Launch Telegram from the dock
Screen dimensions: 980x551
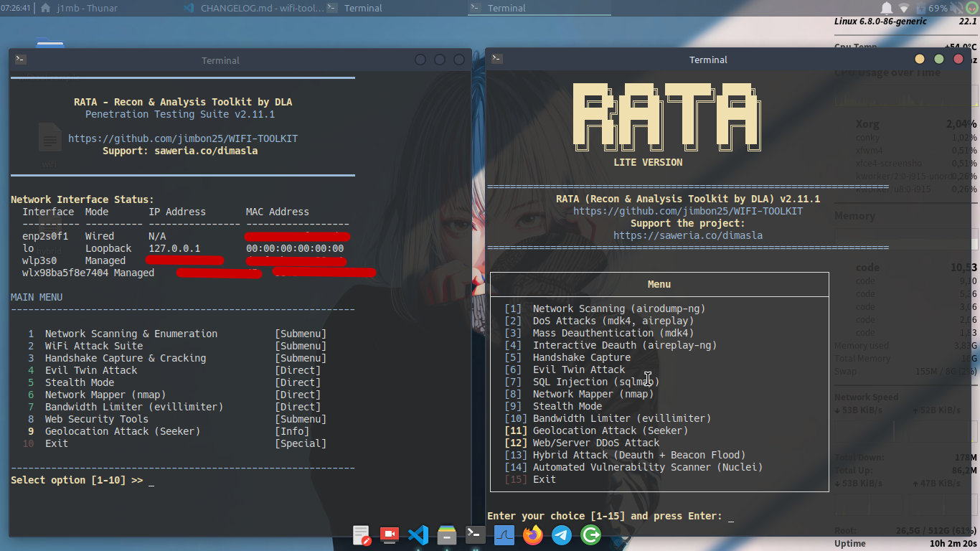[x=561, y=534]
